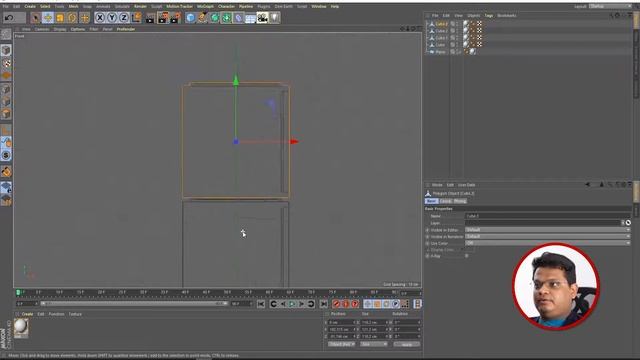Click Cube.1 checkered UVW tag
The image size is (640, 360).
479,38
